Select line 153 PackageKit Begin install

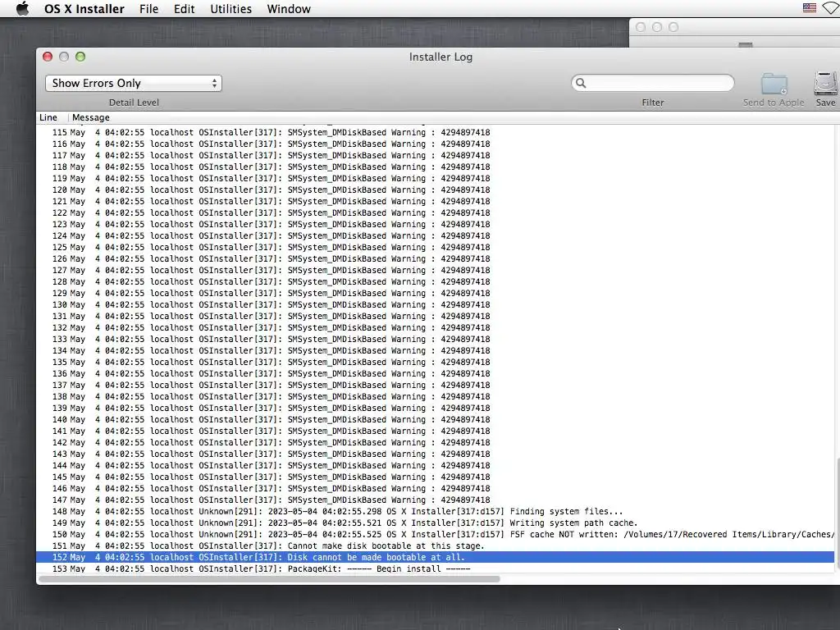(435, 568)
